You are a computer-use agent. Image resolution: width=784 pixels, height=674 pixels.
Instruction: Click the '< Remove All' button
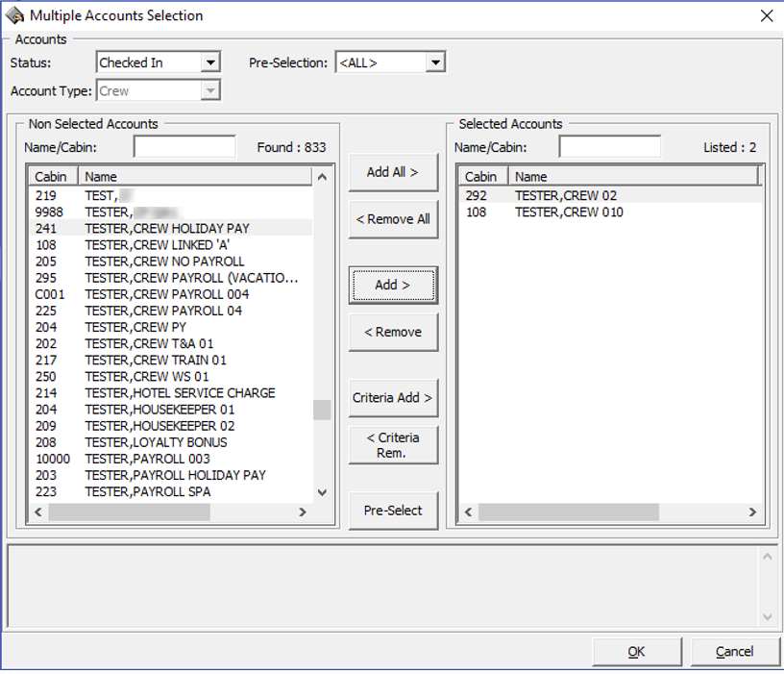tap(393, 219)
